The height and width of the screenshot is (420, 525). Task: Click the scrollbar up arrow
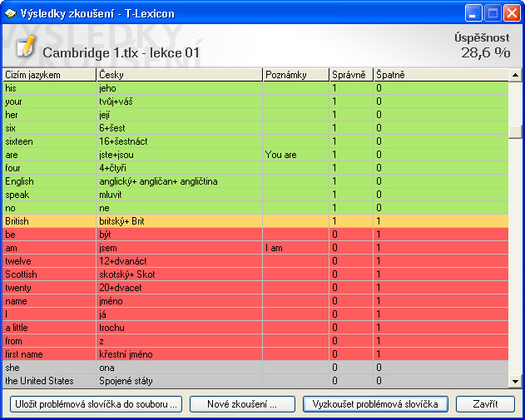tap(515, 75)
